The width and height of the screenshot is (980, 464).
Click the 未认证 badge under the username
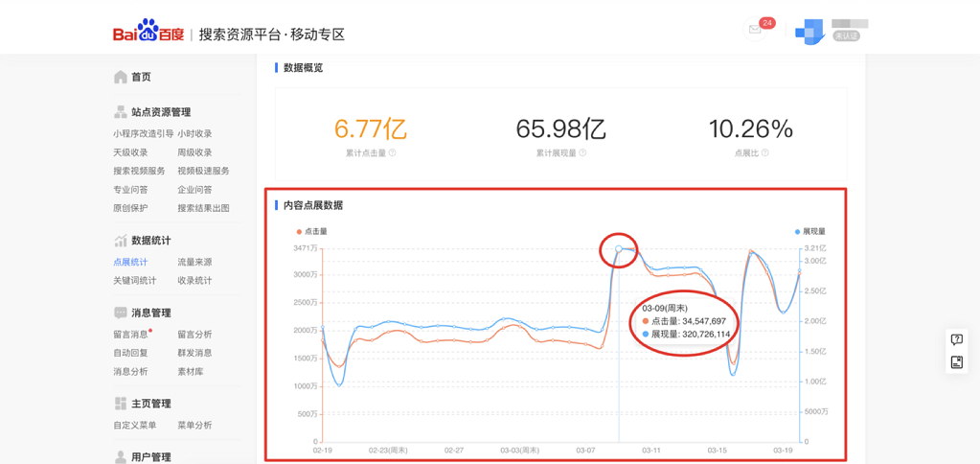point(846,36)
